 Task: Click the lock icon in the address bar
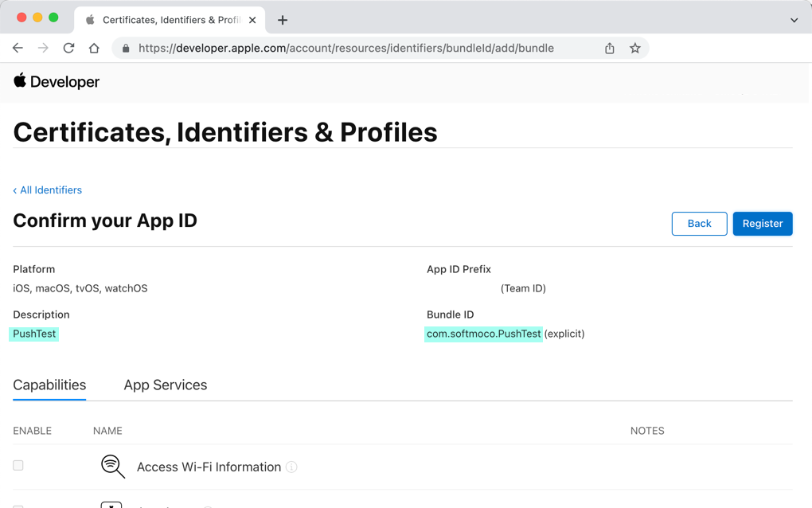(126, 49)
